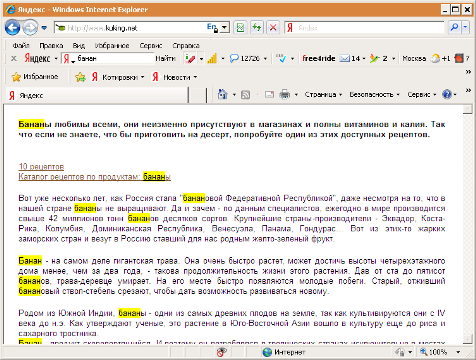Toggle the highlighter marker tool
The image size is (476, 360).
click(x=190, y=59)
